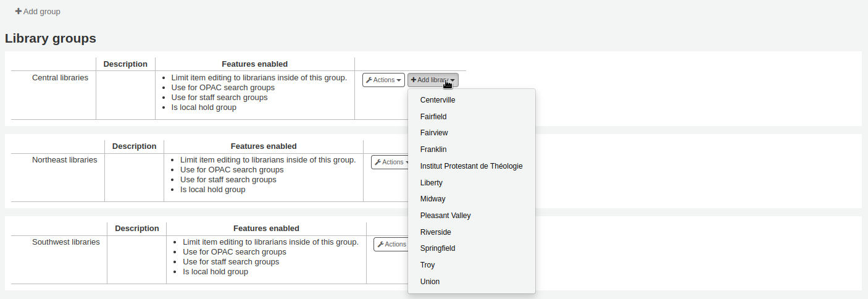
Task: Open Actions menu for Southwest libraries
Action: 391,245
